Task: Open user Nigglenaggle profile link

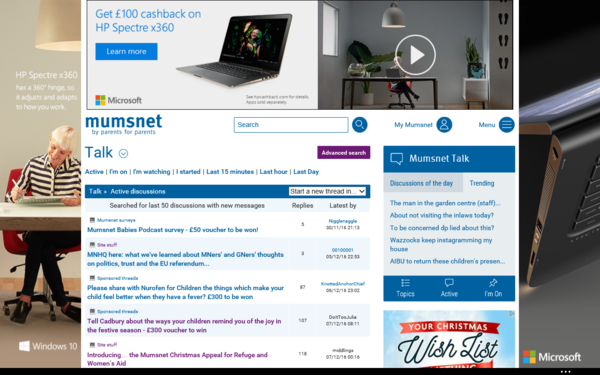Action: [342, 221]
